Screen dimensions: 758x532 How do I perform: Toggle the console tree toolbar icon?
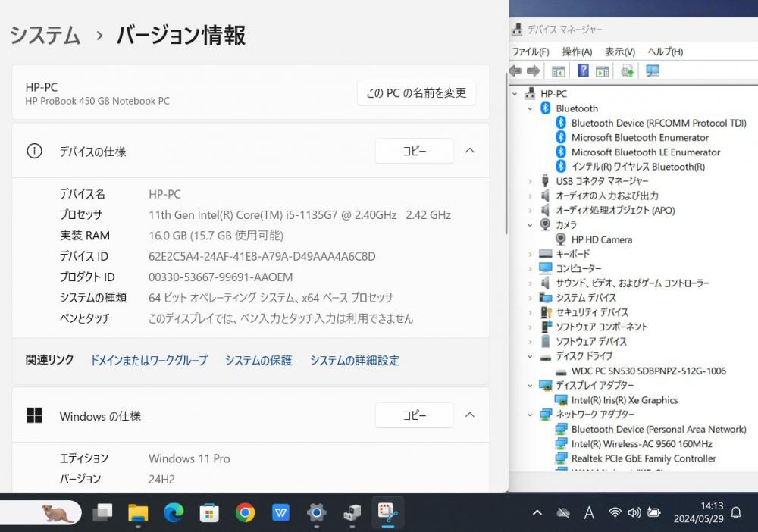tap(559, 71)
